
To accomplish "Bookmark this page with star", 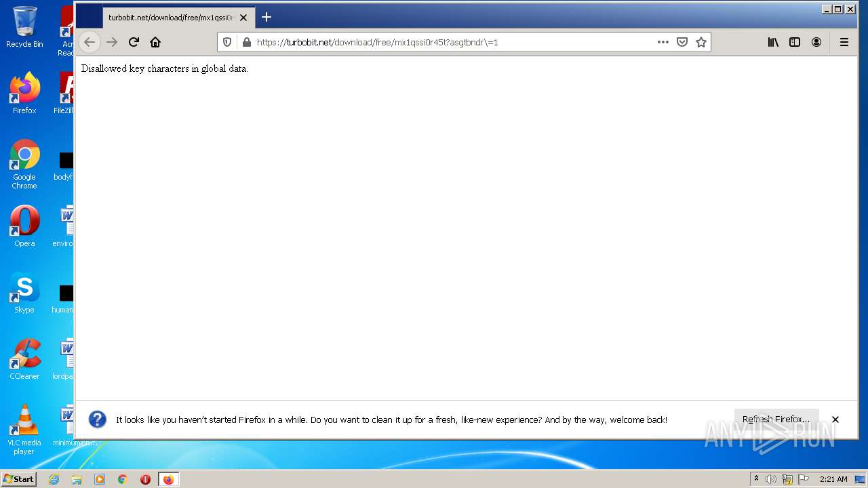I will tap(701, 42).
